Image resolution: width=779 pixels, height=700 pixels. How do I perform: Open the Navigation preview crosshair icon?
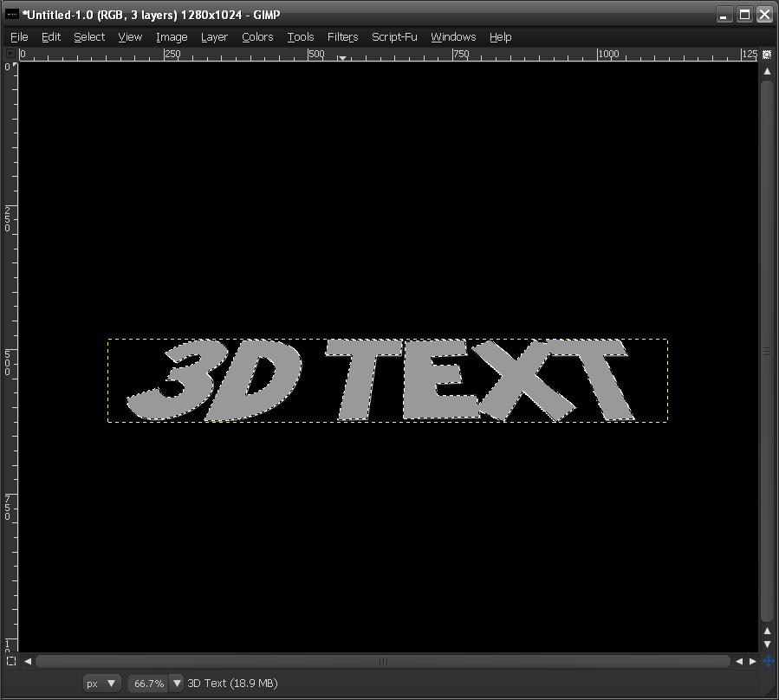point(767,660)
